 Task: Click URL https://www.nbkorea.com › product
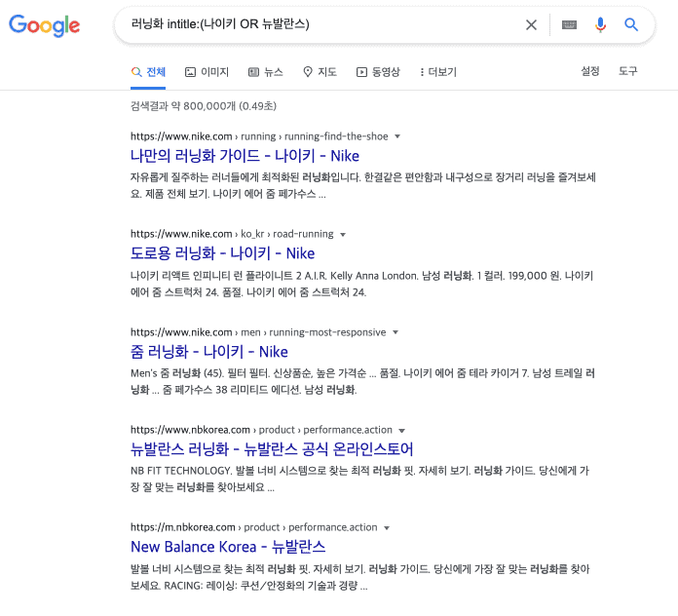click(x=261, y=430)
